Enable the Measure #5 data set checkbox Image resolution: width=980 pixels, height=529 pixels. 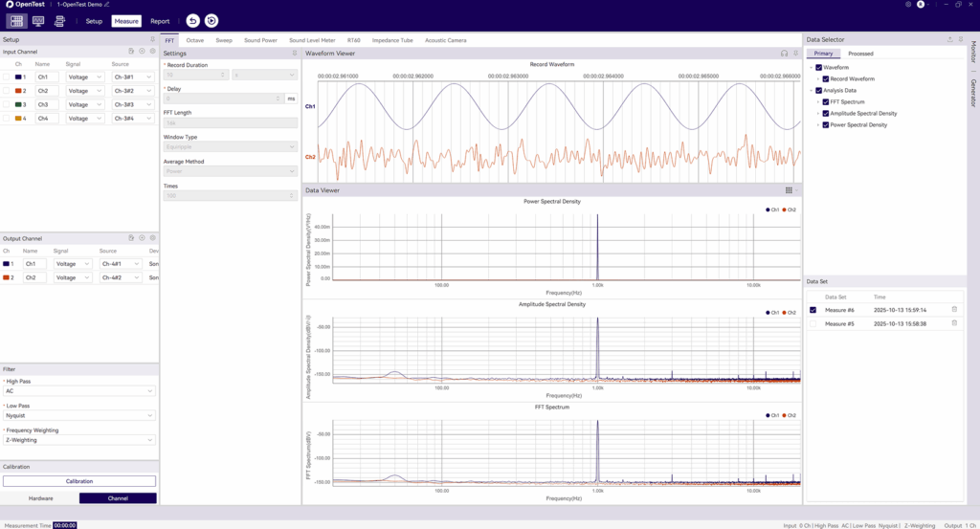[813, 323]
